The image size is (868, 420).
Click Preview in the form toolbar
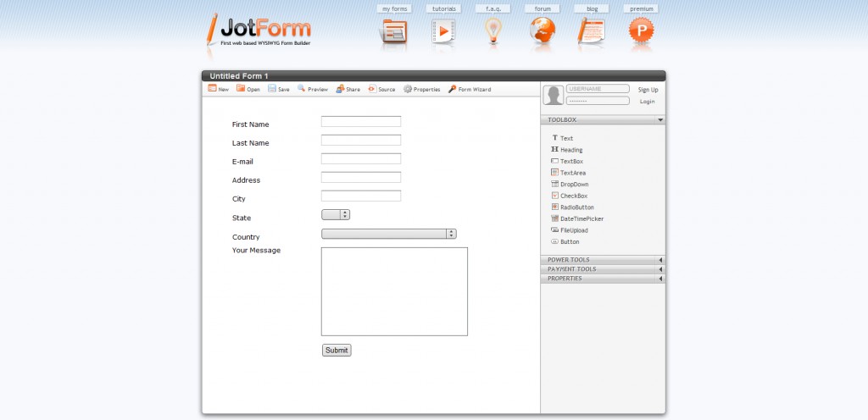tap(312, 89)
